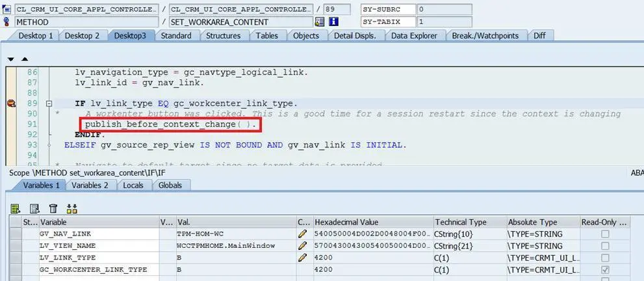Toggle the Read-Only checkbox for GV_NAV_LINK
This screenshot has width=644, height=281.
click(605, 234)
